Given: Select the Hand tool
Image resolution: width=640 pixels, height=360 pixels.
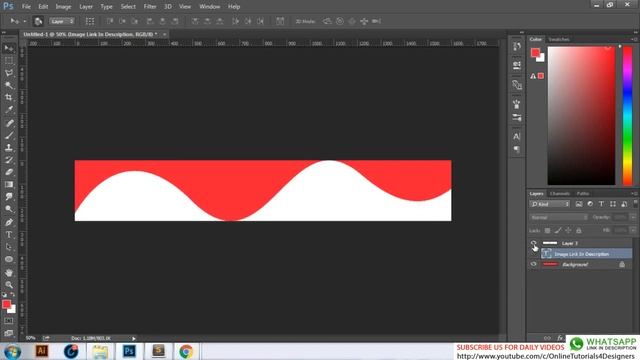Looking at the screenshot, I should 9,272.
